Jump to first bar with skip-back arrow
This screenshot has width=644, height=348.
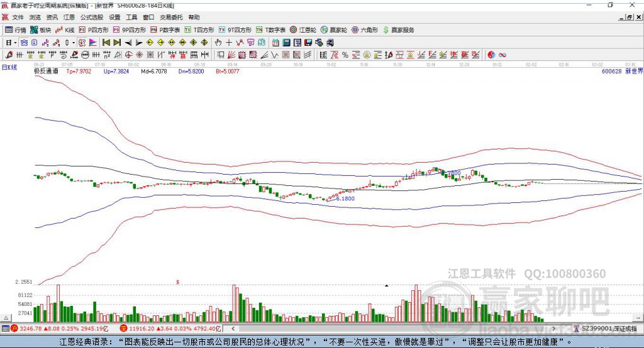click(x=106, y=43)
